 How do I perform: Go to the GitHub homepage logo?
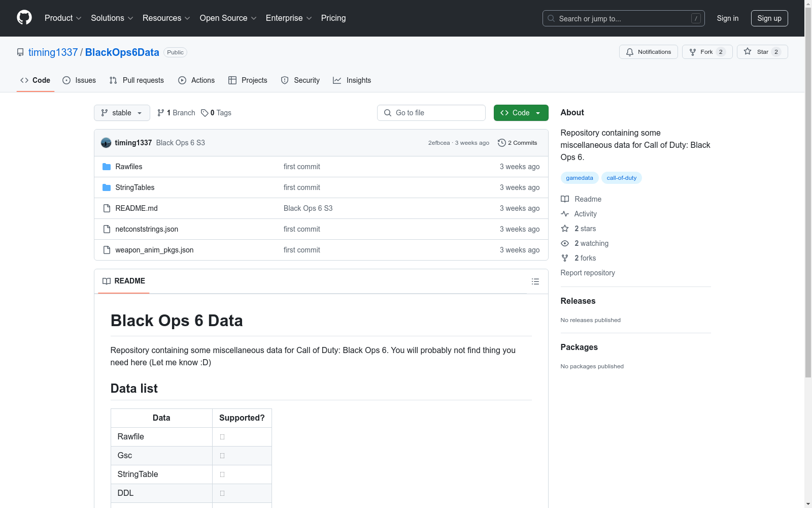click(x=24, y=18)
